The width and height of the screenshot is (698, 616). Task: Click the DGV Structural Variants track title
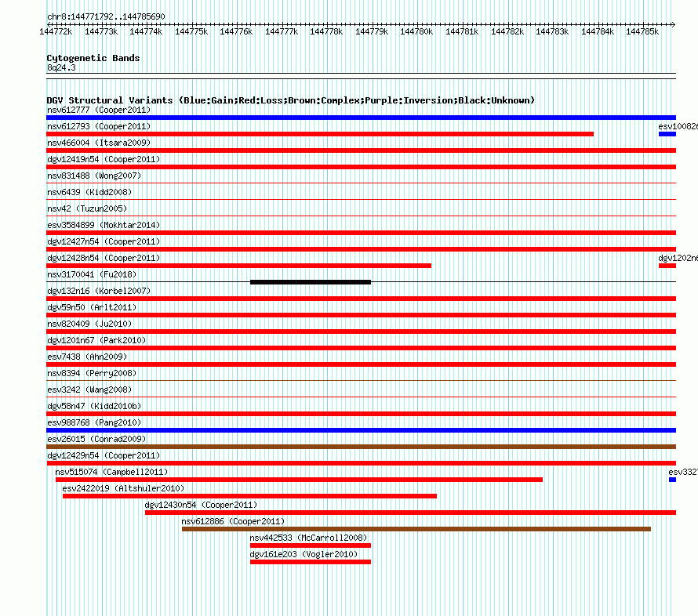290,100
